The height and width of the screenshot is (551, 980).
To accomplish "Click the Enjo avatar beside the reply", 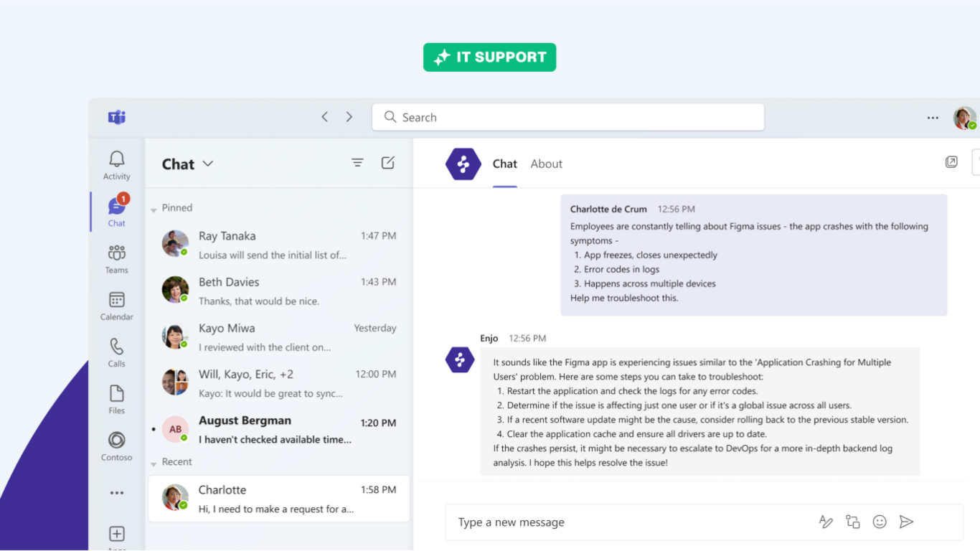I will point(460,359).
